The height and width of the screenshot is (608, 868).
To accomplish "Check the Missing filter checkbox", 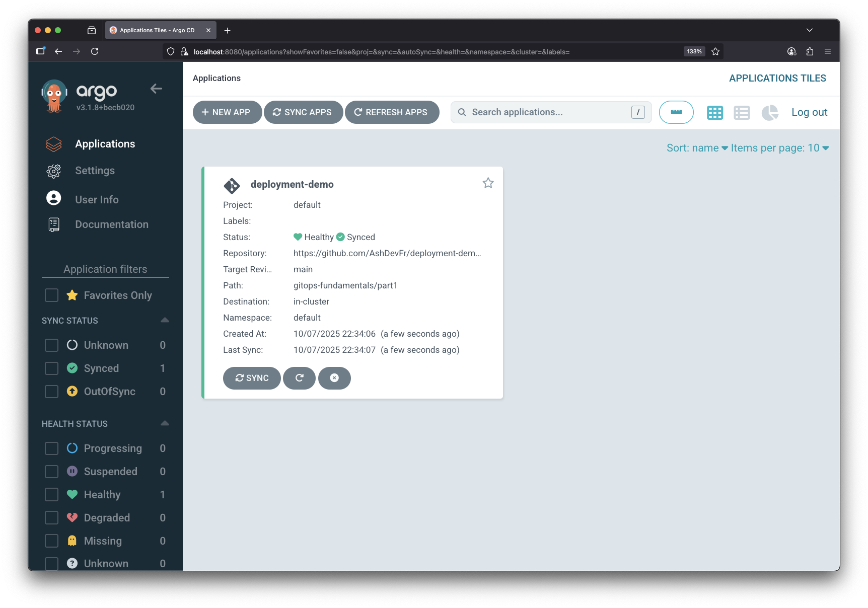I will coord(51,541).
